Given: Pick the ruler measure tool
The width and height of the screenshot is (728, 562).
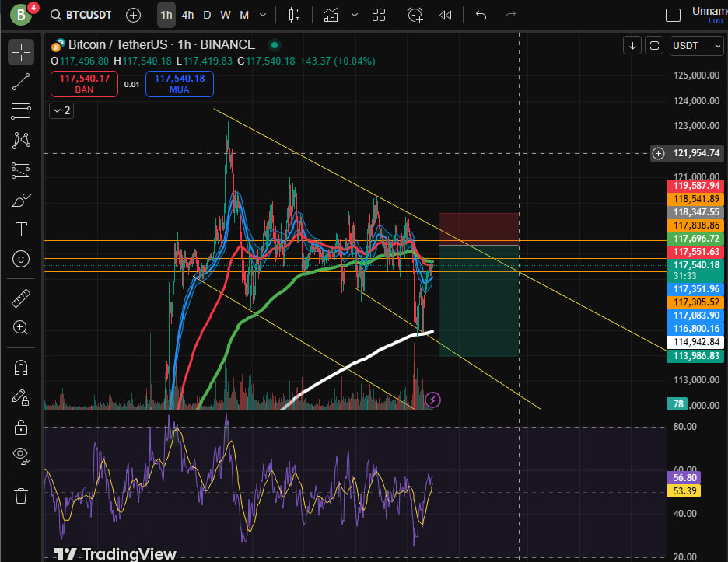Looking at the screenshot, I should (21, 298).
